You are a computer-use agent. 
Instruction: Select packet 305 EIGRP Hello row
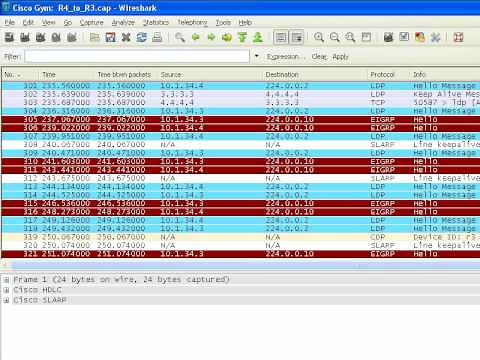pos(241,119)
